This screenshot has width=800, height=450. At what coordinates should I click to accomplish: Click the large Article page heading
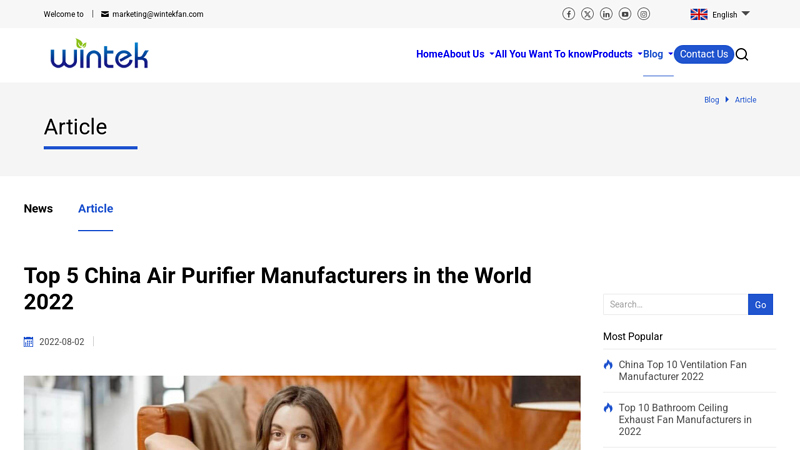[76, 127]
